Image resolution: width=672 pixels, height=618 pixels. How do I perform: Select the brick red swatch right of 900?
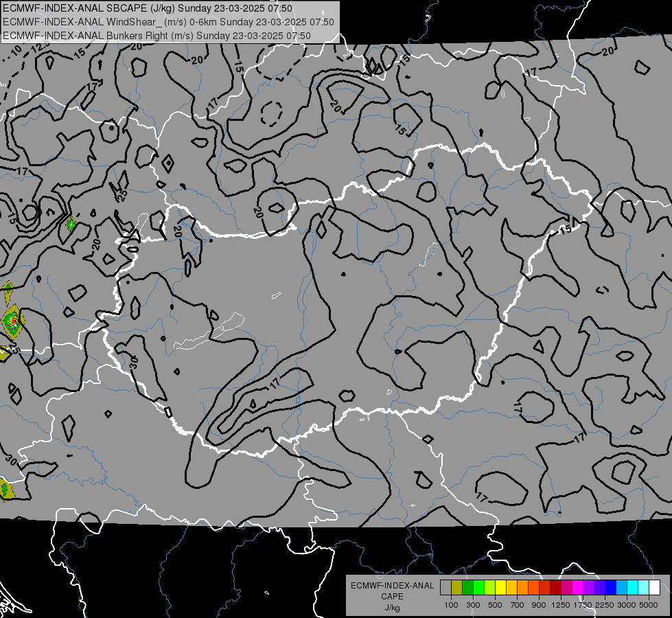point(545,587)
